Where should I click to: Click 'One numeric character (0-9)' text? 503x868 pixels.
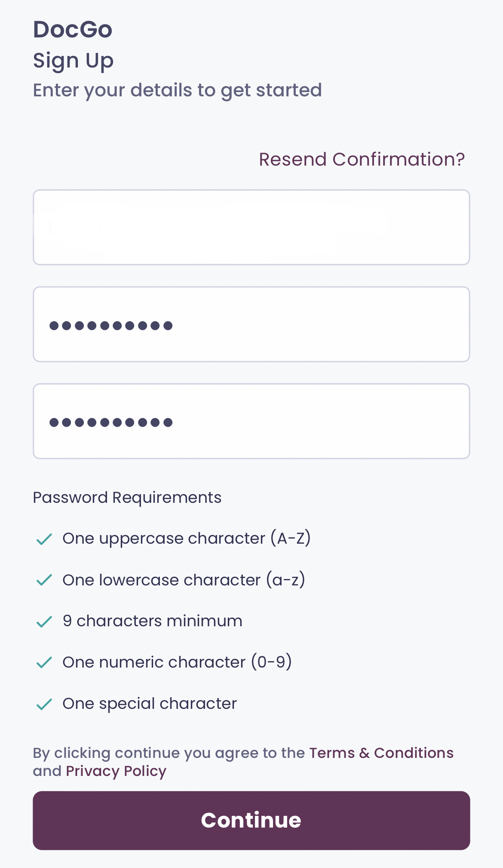coord(177,662)
